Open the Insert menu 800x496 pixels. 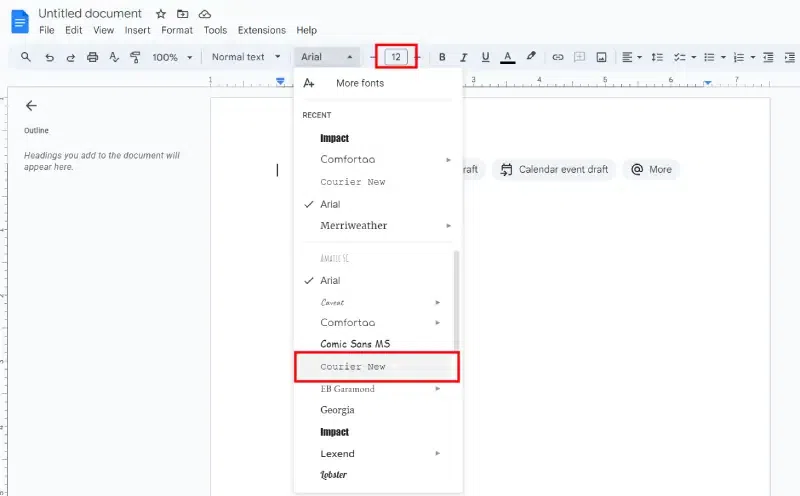138,30
